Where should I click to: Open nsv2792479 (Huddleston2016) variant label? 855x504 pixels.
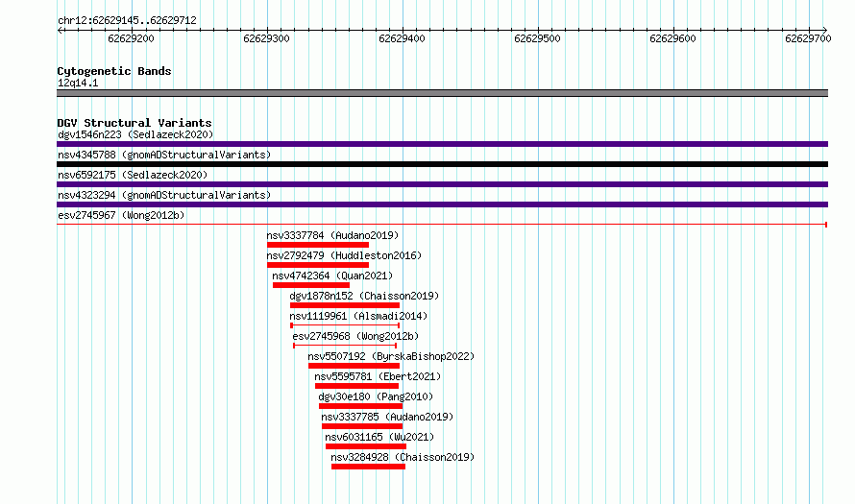coord(344,255)
